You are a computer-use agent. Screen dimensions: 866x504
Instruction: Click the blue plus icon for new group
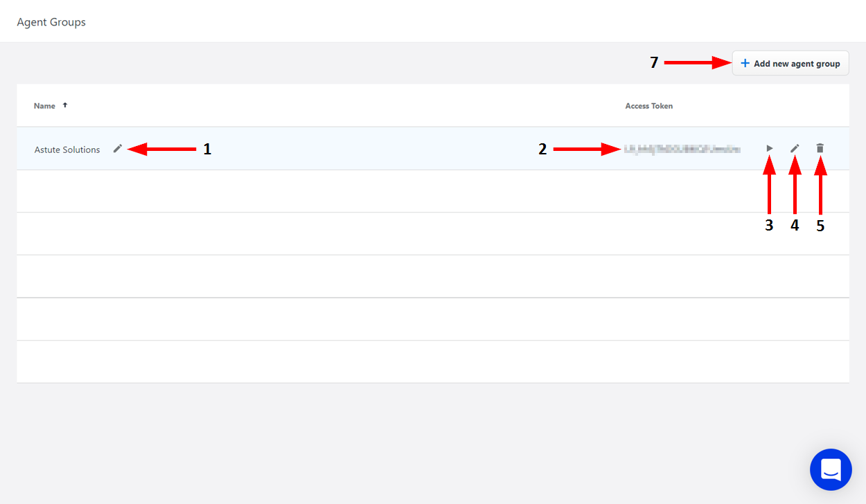tap(745, 63)
